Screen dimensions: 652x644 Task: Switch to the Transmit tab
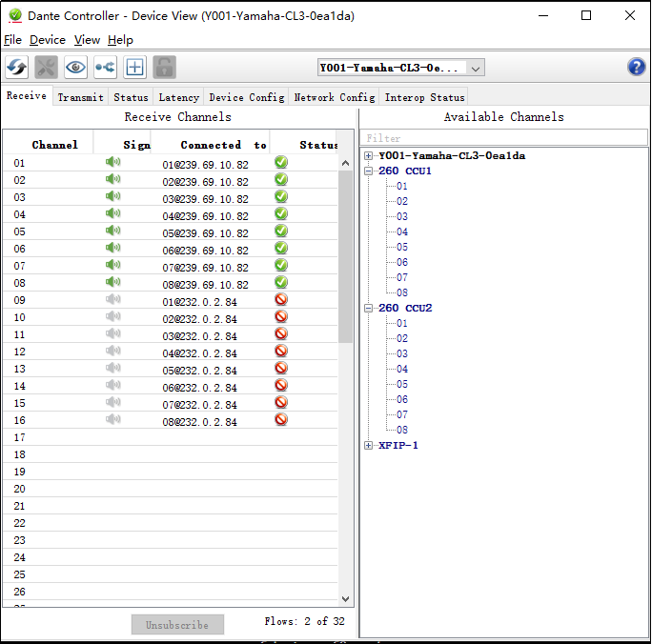[x=80, y=97]
